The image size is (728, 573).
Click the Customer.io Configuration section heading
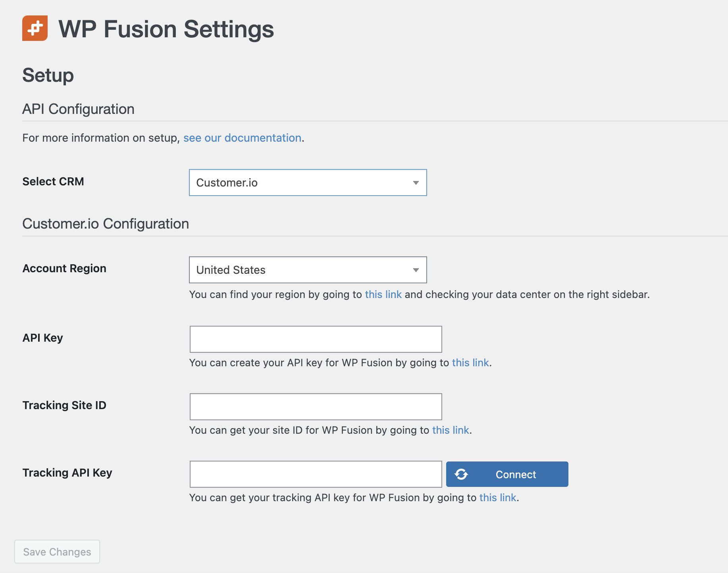click(106, 224)
